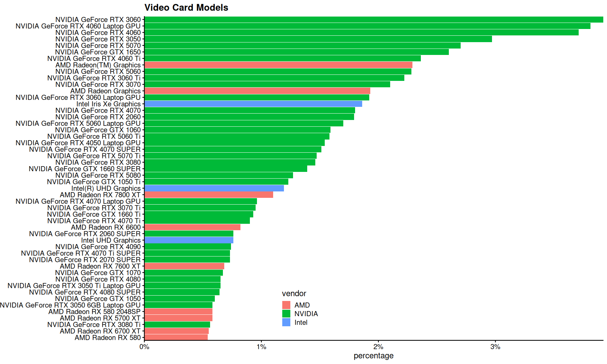607x364 pixels.
Task: Click the AMD Radeon(TM) Graphics bar
Action: tap(279, 65)
